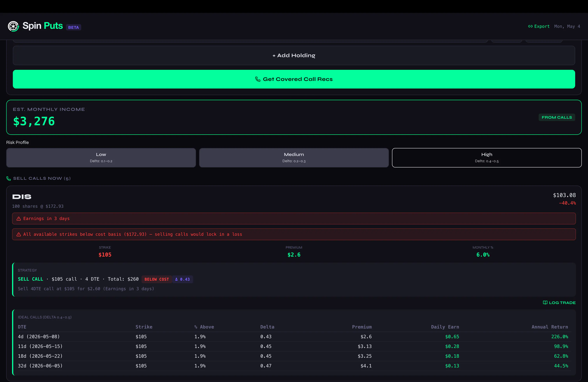
Task: Click '100 shares @ $172.93' text
Action: coord(38,206)
